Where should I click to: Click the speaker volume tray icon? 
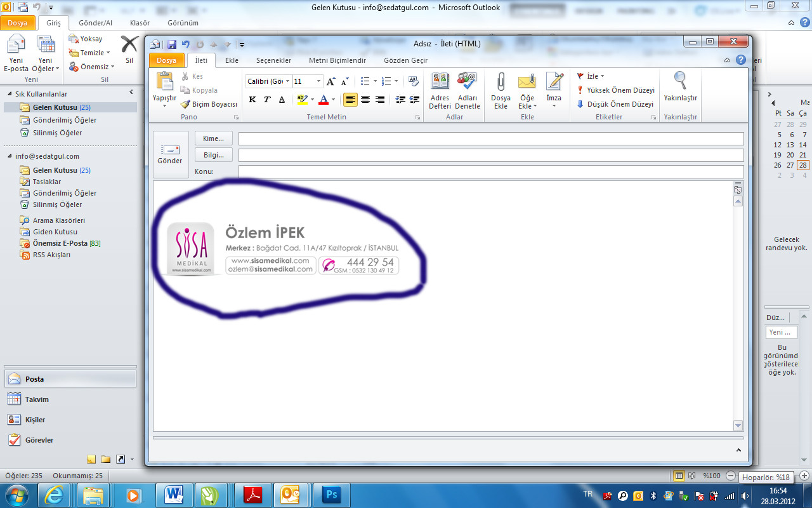(x=745, y=496)
